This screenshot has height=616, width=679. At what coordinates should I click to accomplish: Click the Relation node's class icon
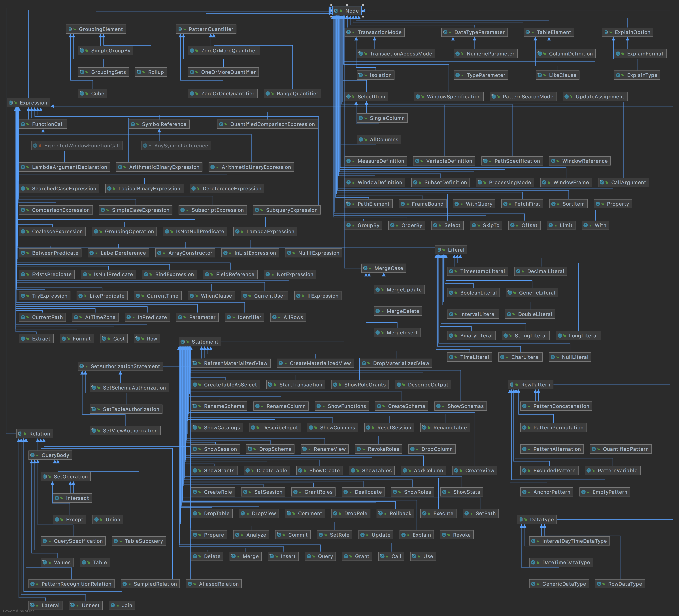(20, 434)
